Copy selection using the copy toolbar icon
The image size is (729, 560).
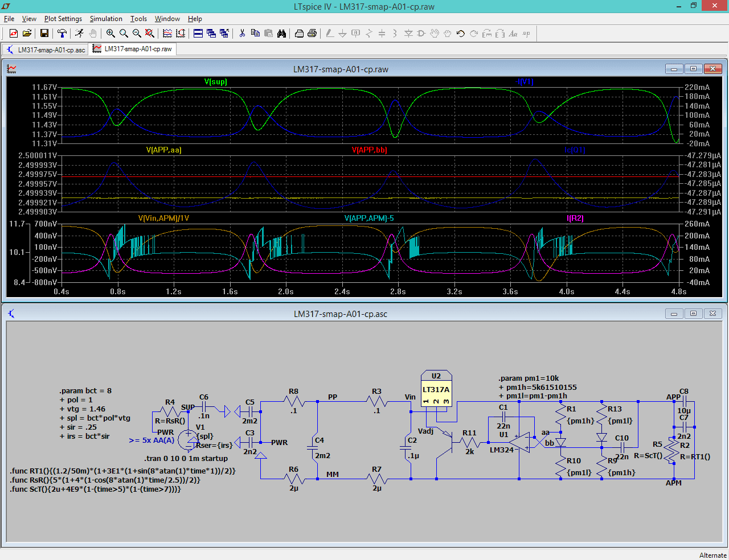pyautogui.click(x=255, y=33)
